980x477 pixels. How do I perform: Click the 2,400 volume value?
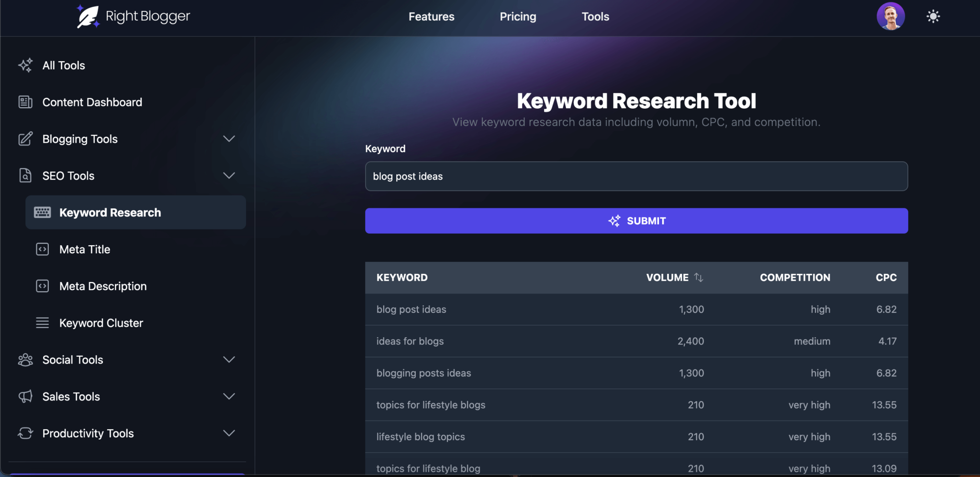690,341
